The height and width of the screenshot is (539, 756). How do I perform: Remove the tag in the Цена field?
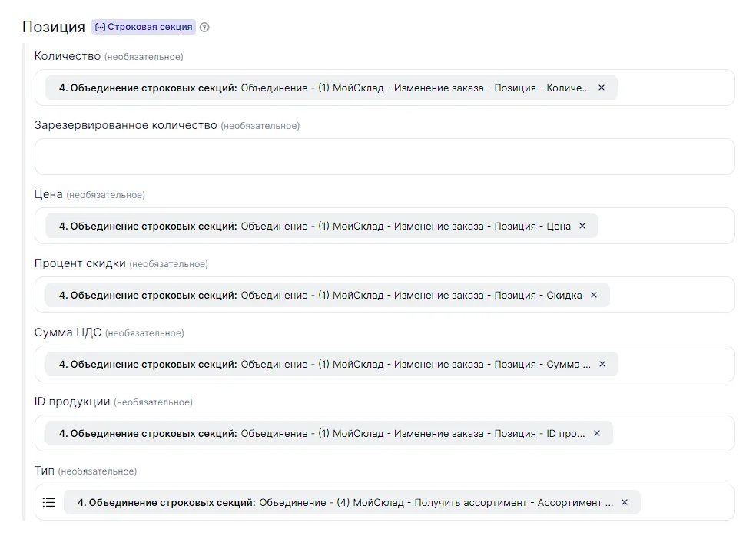[x=582, y=226]
